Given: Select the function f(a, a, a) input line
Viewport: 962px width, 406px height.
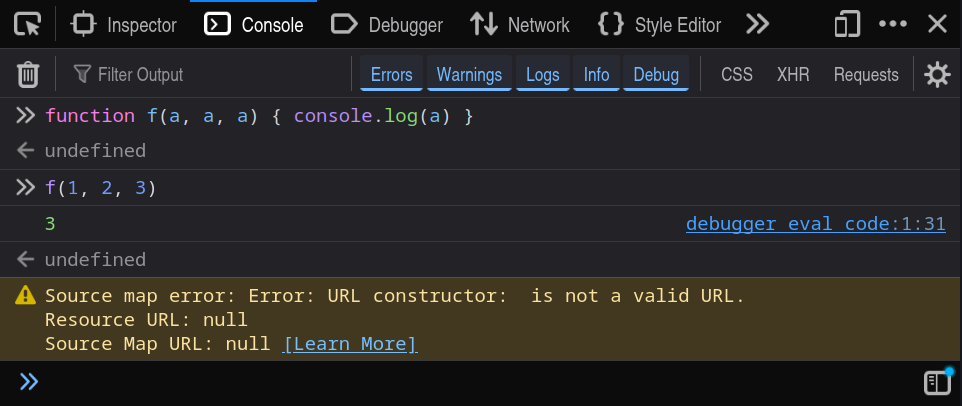Looking at the screenshot, I should [x=260, y=116].
